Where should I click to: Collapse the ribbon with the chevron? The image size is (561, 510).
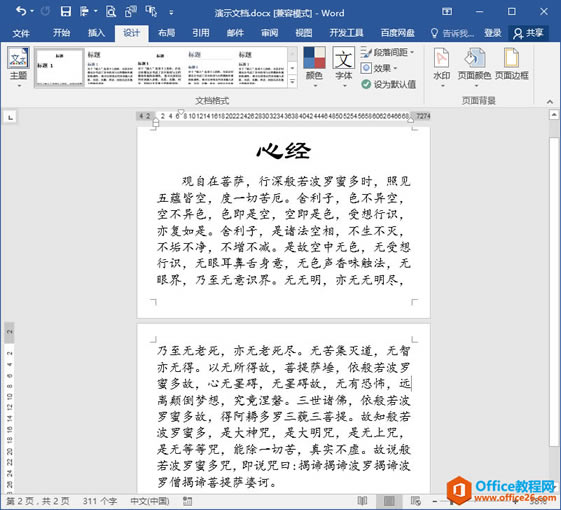pos(550,102)
